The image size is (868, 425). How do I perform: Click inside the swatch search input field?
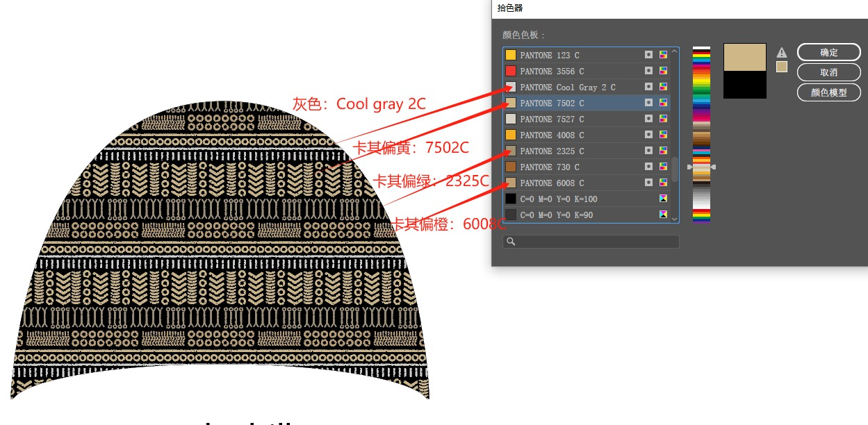click(591, 242)
